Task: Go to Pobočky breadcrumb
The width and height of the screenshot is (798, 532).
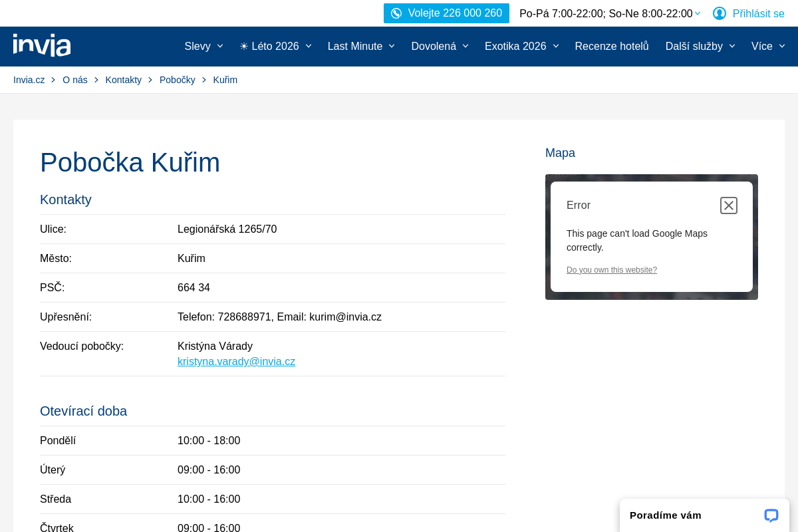Action: [x=178, y=80]
